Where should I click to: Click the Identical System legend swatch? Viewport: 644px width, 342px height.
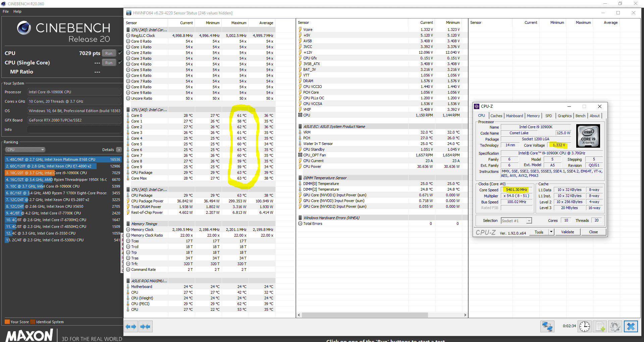(33, 322)
